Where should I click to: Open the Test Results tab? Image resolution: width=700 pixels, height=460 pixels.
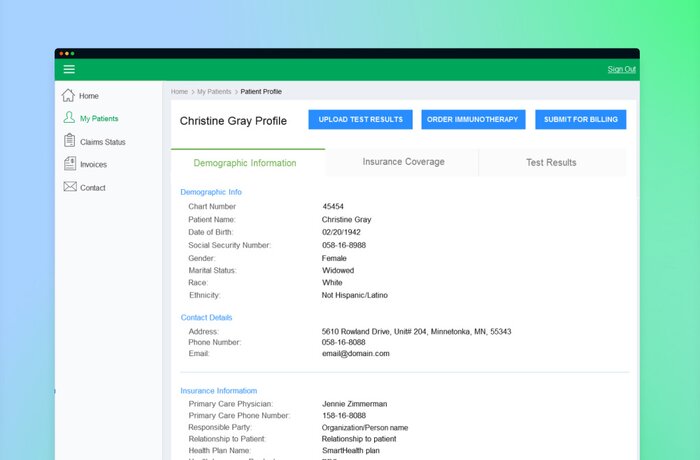pos(551,163)
